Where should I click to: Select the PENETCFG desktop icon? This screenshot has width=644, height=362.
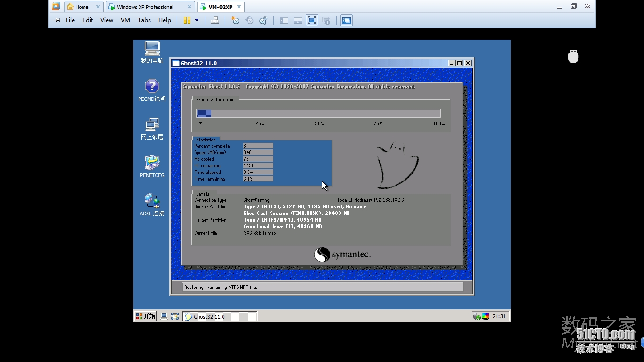[152, 167]
